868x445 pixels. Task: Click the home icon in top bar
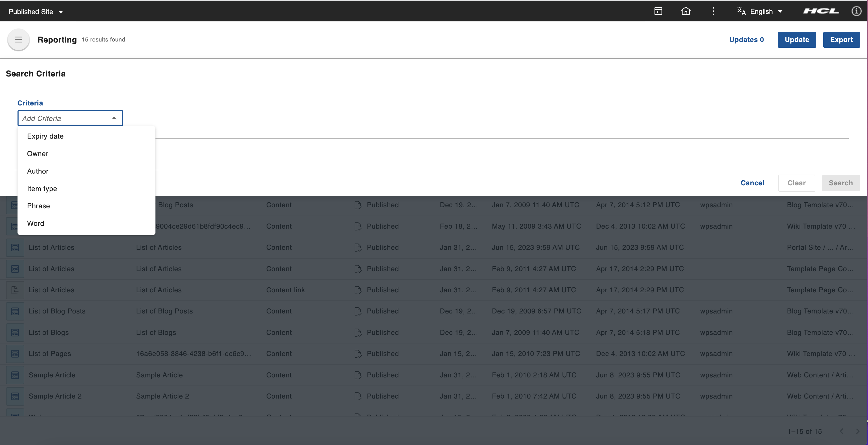click(686, 11)
